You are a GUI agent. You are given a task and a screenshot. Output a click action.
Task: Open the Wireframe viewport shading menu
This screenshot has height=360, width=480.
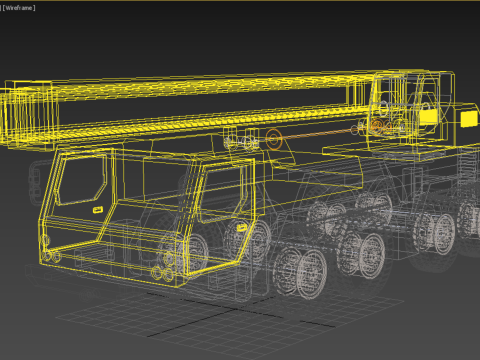pos(19,8)
